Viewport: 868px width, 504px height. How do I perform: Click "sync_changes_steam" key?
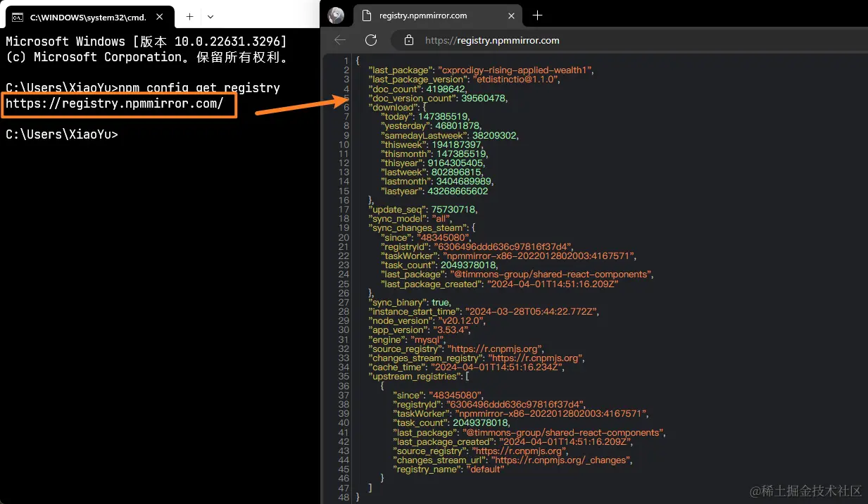(x=417, y=228)
